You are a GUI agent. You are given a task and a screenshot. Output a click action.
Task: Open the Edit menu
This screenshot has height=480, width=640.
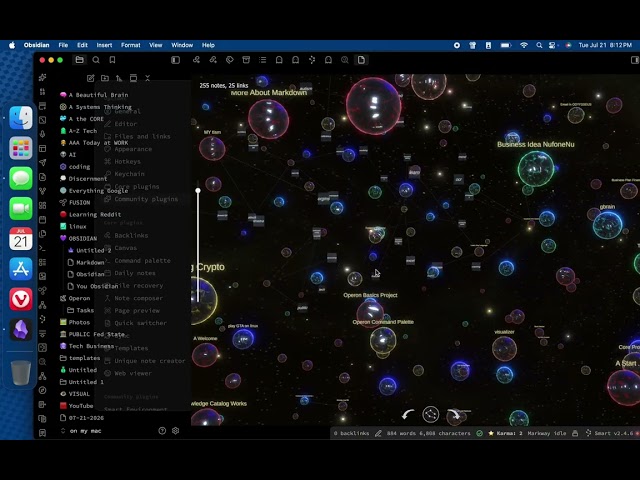tap(82, 45)
